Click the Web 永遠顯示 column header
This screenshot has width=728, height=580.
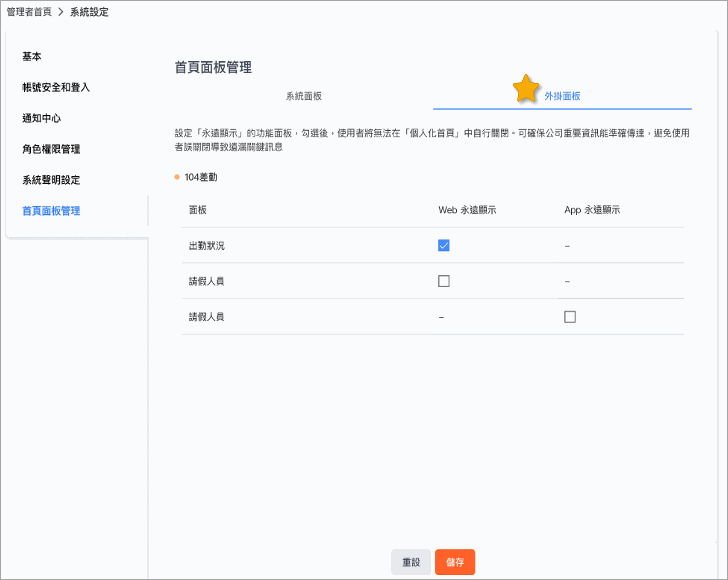coord(467,210)
